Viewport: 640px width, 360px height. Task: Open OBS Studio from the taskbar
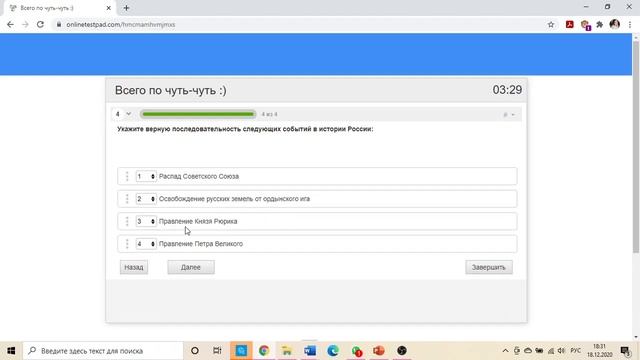pyautogui.click(x=402, y=351)
